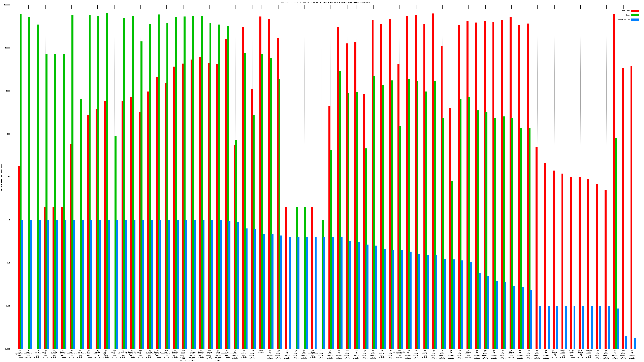Click the Message Count or Spam Score axis label
Image resolution: width=644 pixels, height=362 pixels.
pos(1,177)
